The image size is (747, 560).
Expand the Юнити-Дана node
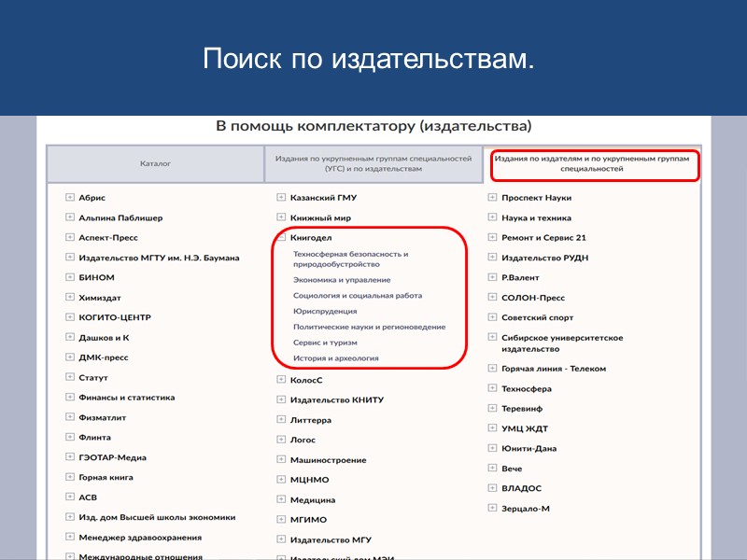tap(492, 448)
